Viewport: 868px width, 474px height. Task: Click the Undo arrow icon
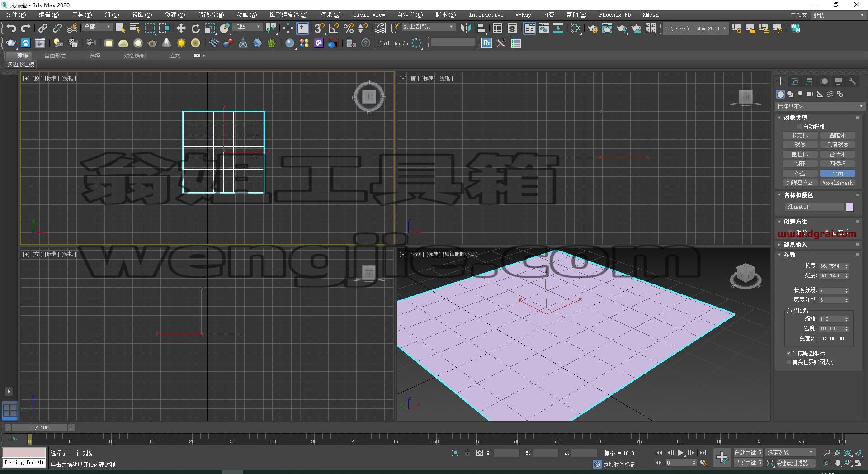(x=11, y=28)
